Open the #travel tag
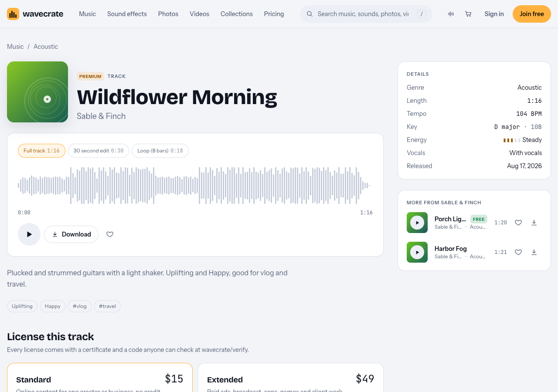The height and width of the screenshot is (392, 558). click(x=107, y=306)
